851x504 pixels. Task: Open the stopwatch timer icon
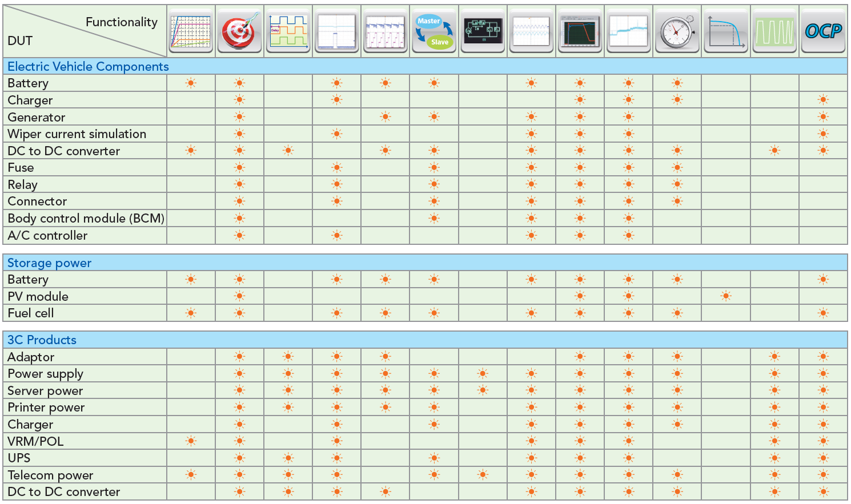(x=677, y=31)
